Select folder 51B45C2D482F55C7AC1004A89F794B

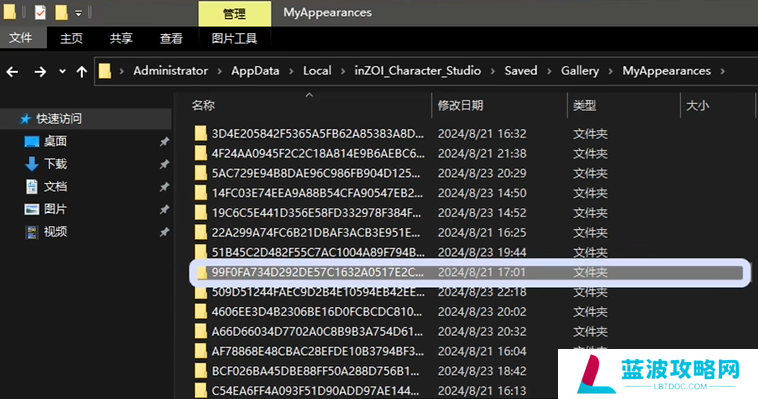(x=318, y=252)
